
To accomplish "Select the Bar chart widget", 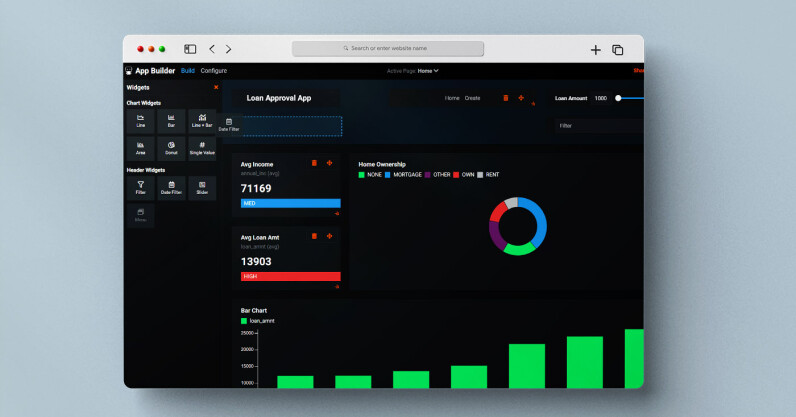I will coord(171,121).
